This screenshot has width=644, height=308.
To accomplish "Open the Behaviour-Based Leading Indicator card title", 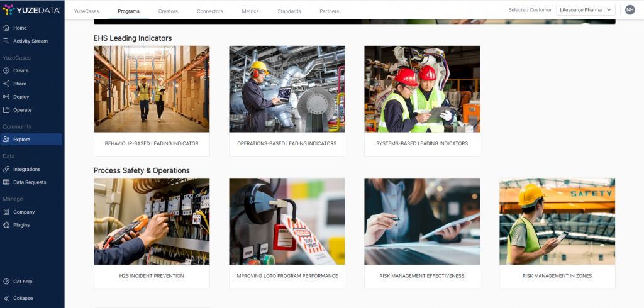I will pyautogui.click(x=152, y=144).
